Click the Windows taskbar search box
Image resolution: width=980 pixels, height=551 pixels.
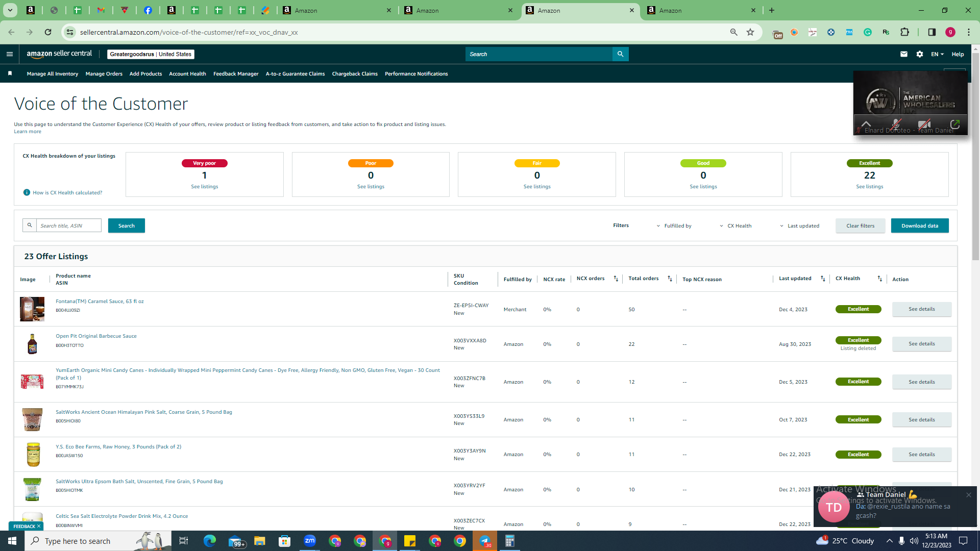97,541
